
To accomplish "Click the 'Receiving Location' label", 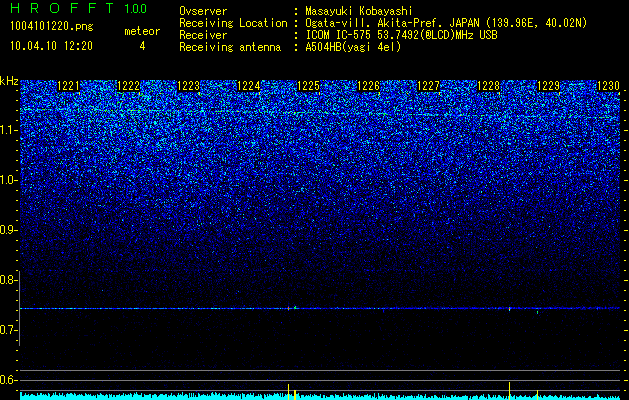I will [x=233, y=23].
